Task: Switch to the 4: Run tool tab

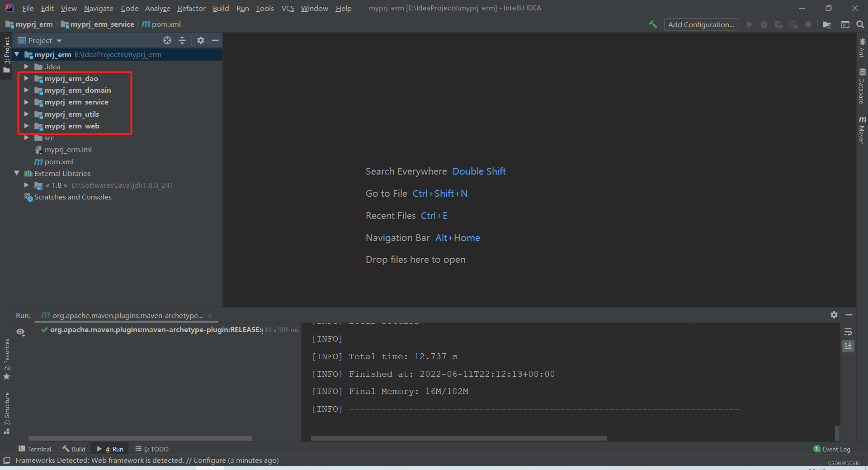Action: (x=110, y=449)
